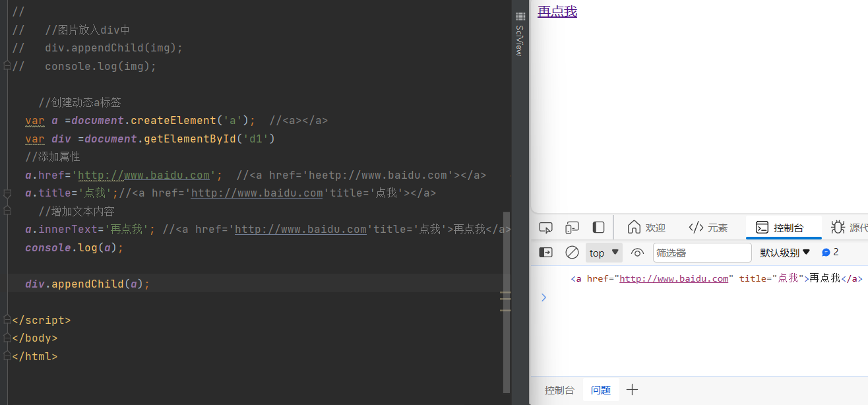Toggle fold marker beside a.title line

(x=7, y=193)
